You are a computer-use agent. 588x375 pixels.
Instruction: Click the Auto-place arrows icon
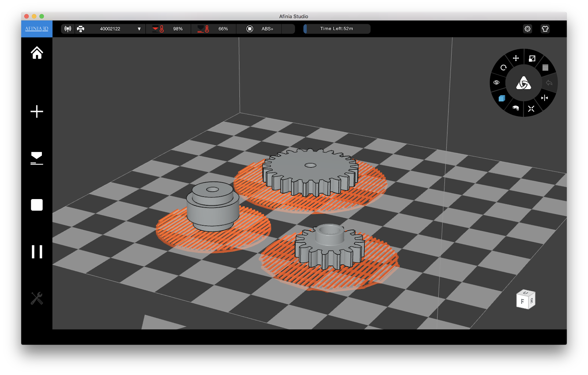(531, 109)
